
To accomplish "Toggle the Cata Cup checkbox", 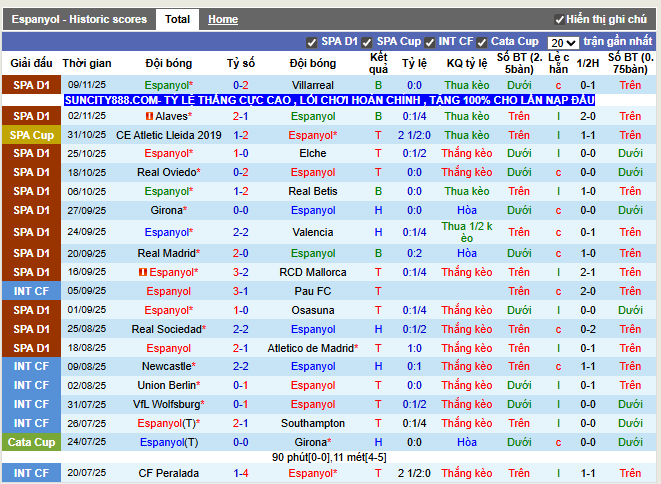I will 482,42.
